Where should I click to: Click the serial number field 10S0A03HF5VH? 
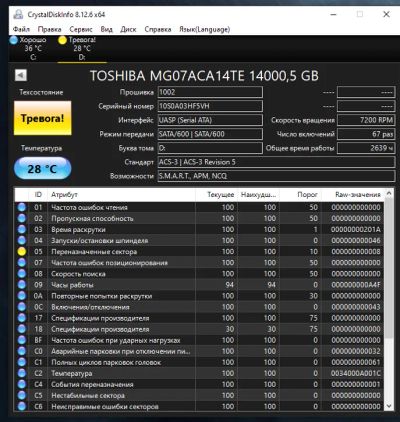pos(210,106)
